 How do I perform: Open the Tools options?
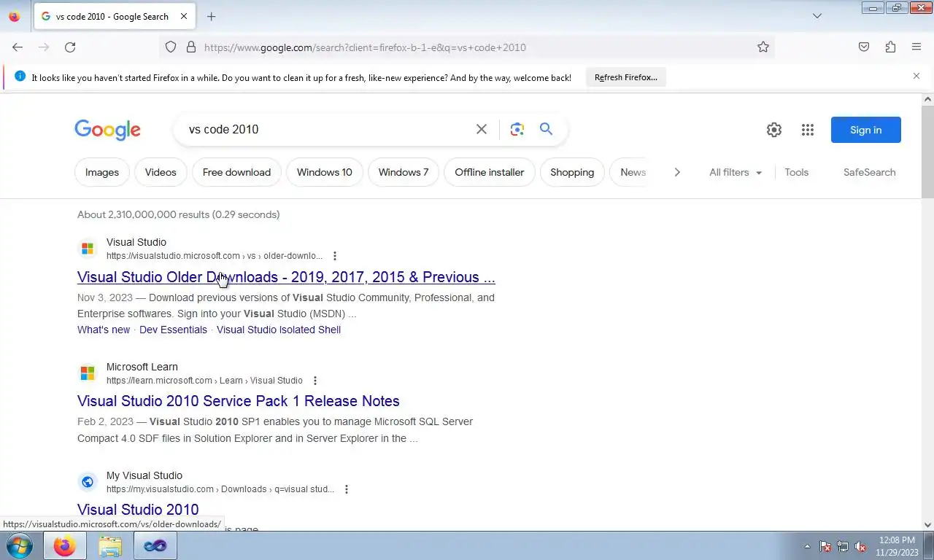tap(797, 172)
